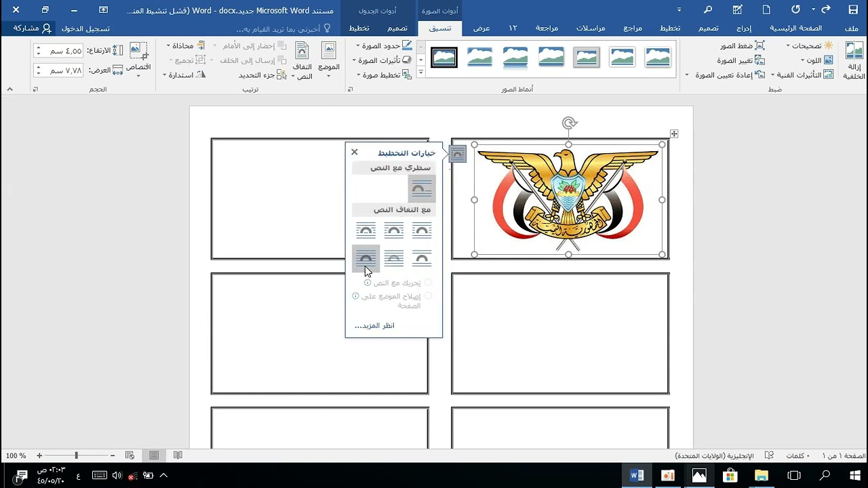Select the black double-frame picture style thumbnail
This screenshot has height=488, width=868.
444,58
